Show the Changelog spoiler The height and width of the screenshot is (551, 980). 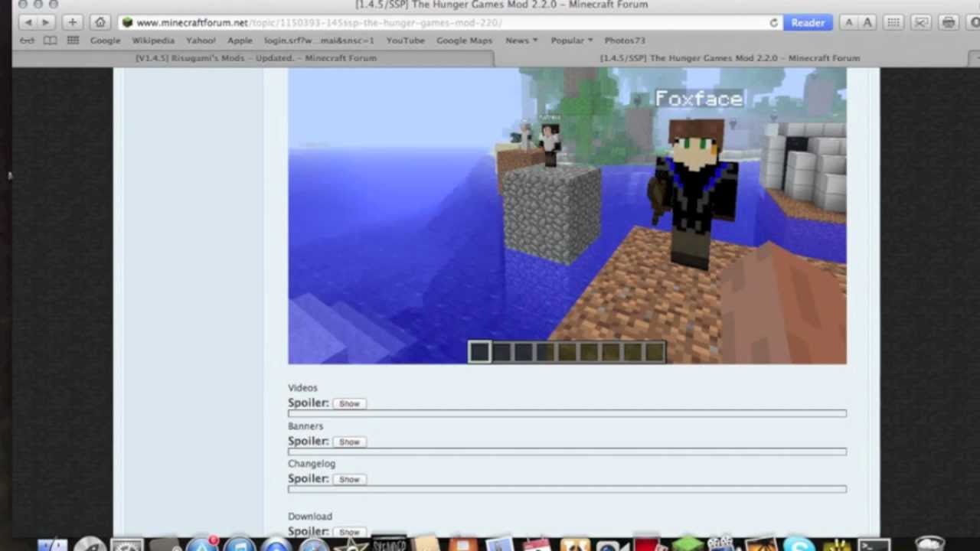[x=349, y=479]
